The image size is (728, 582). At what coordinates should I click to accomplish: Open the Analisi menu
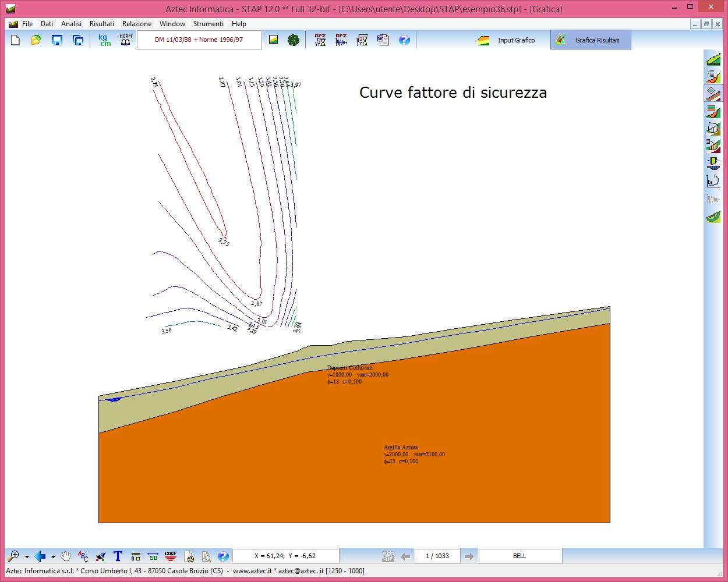click(71, 24)
